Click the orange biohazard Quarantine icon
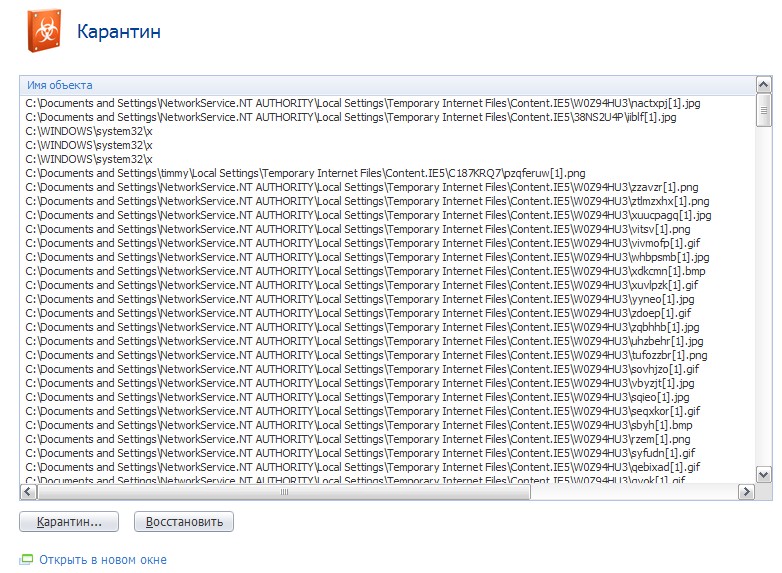Screen dimensions: 782x573 pos(44,31)
